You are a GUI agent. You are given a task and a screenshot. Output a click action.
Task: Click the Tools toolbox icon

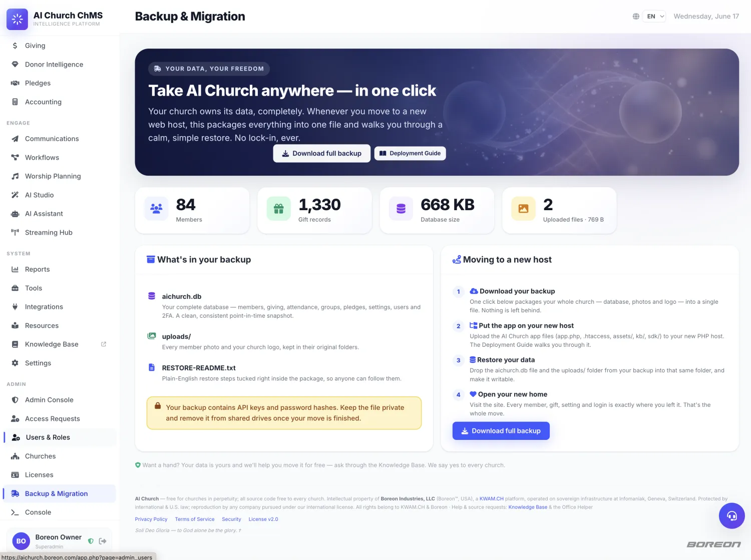[x=15, y=288]
